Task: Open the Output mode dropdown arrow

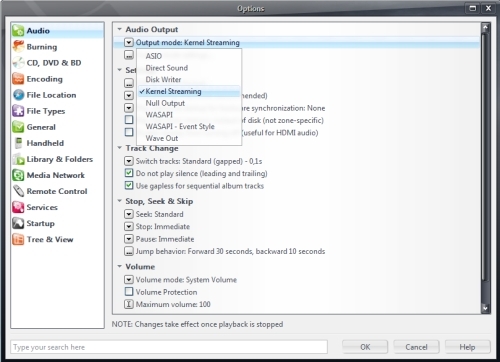Action: click(x=129, y=42)
